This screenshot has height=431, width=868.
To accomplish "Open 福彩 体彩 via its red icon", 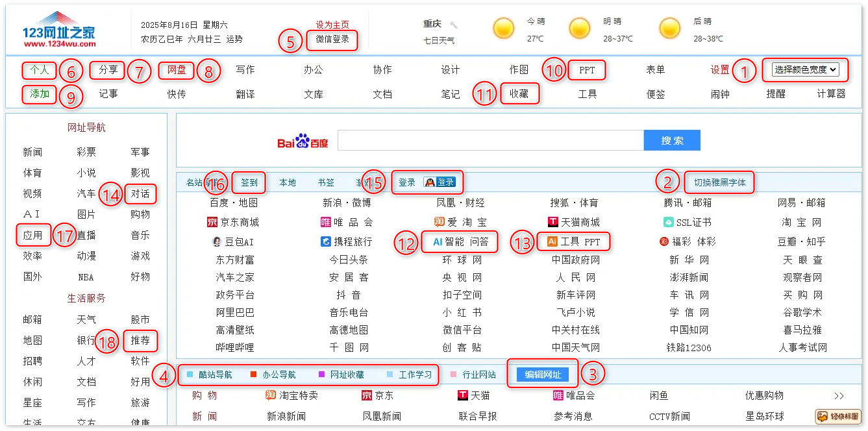I will point(664,241).
